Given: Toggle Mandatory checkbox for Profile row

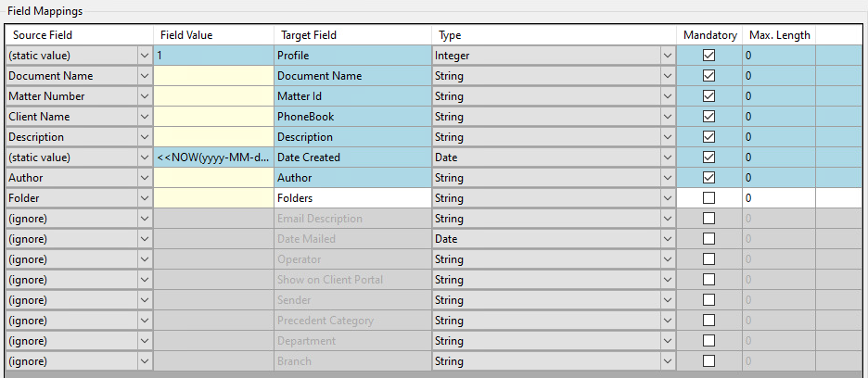Looking at the screenshot, I should [x=709, y=56].
